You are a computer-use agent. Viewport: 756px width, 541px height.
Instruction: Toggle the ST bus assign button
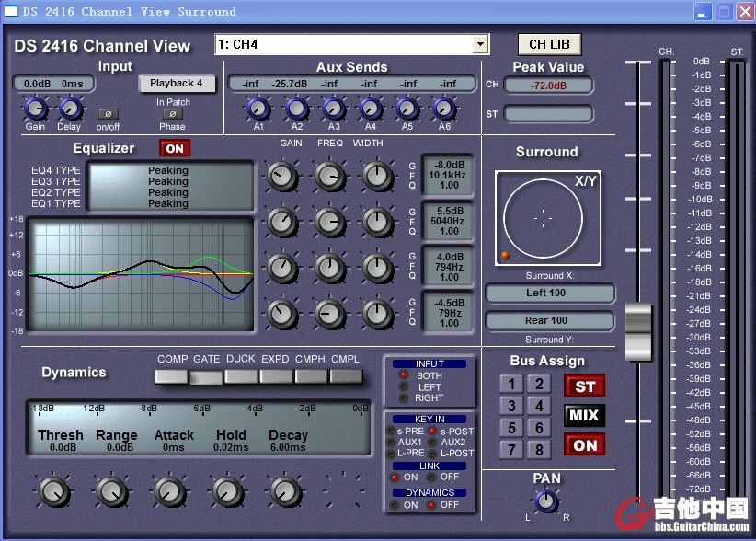point(584,386)
